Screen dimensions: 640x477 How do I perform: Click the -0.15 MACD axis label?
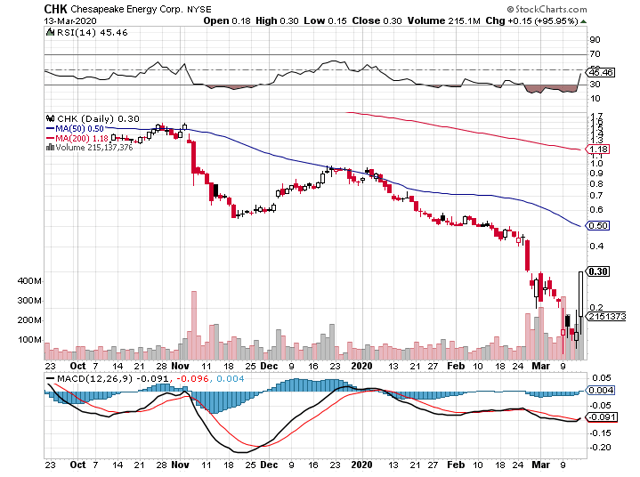[x=602, y=433]
